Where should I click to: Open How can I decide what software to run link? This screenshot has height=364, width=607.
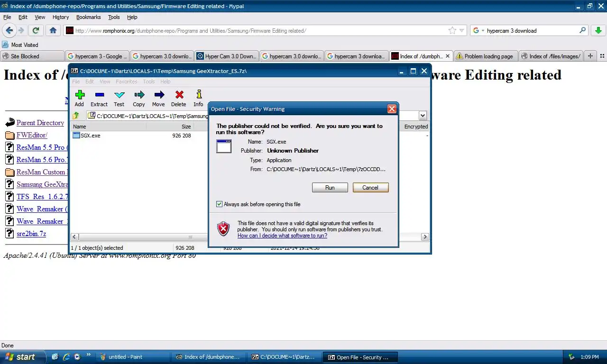click(x=282, y=236)
